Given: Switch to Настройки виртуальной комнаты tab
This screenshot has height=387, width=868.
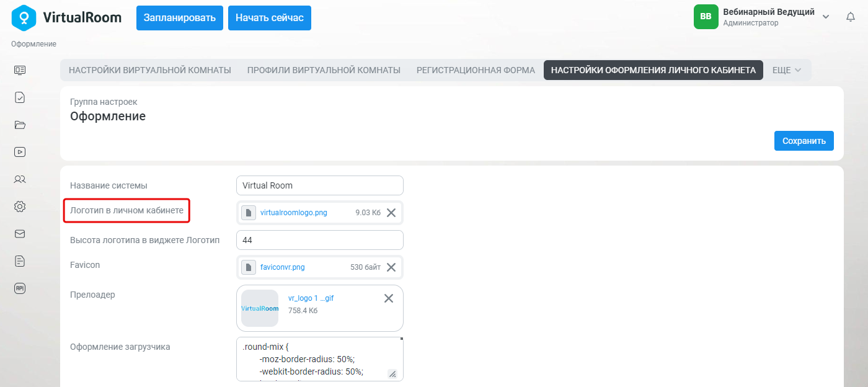Looking at the screenshot, I should [150, 70].
